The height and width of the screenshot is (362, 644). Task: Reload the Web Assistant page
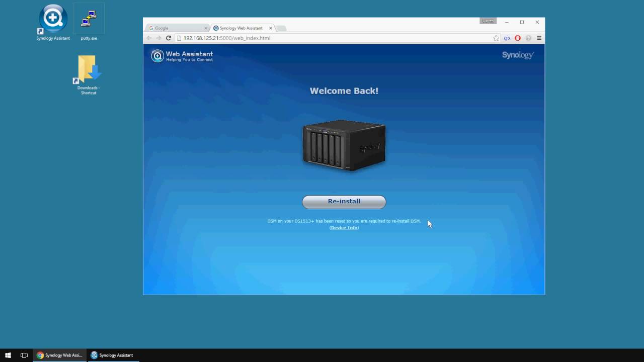tap(169, 38)
